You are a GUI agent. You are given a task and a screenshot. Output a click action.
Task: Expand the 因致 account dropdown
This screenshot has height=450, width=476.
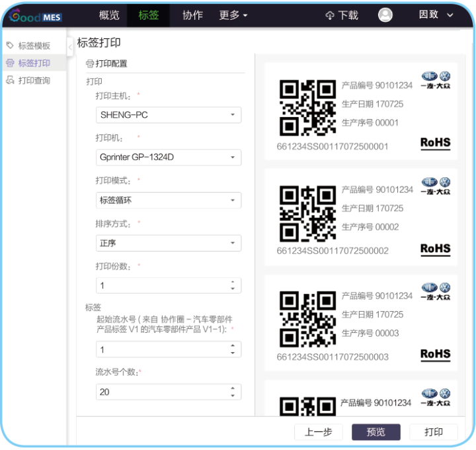pyautogui.click(x=436, y=15)
